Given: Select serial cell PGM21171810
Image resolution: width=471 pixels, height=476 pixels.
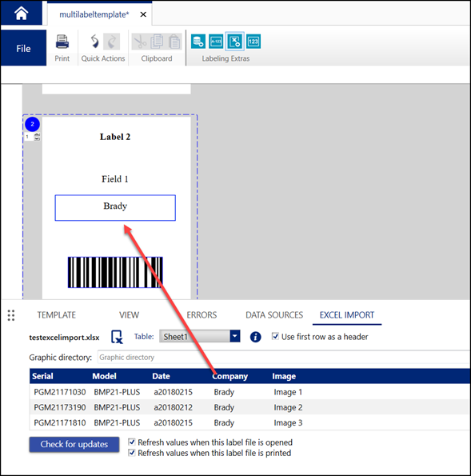Looking at the screenshot, I should click(60, 422).
